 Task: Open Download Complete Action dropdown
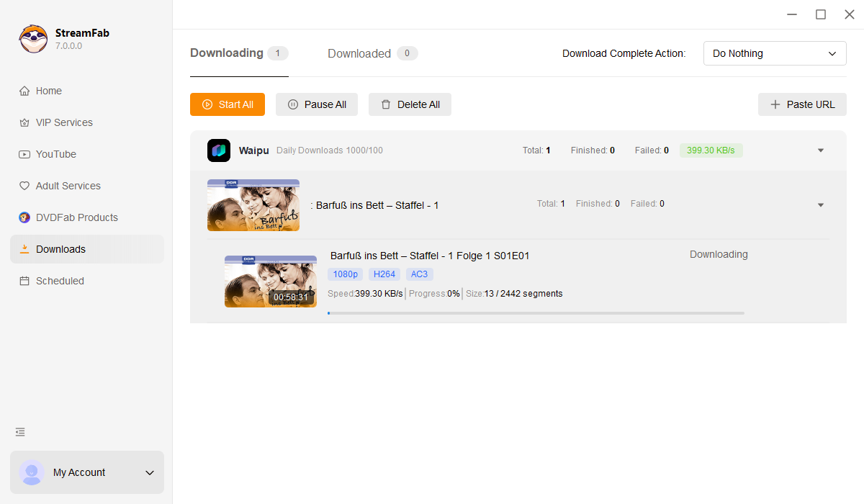click(x=774, y=53)
